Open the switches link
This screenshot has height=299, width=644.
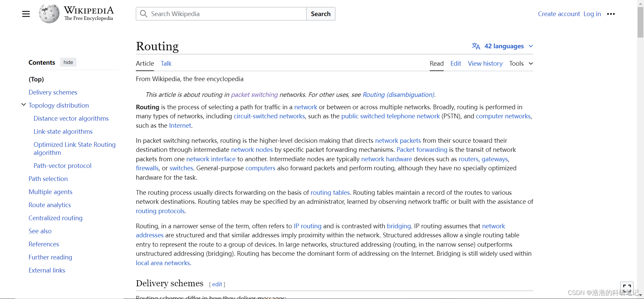[181, 168]
